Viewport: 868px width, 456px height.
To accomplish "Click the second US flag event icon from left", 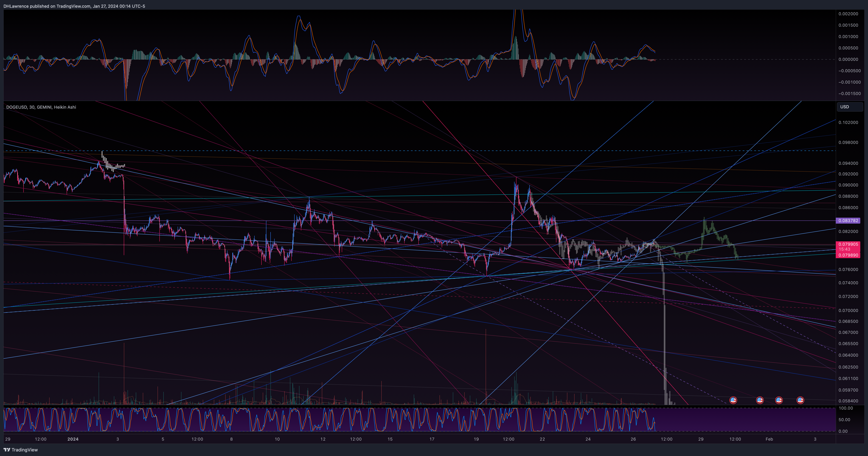I will pos(759,400).
